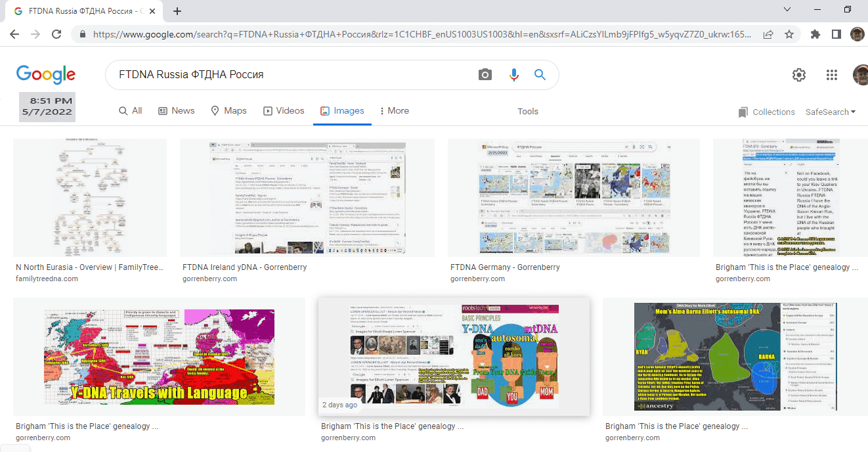Expand the More search options menu
Viewport: 868px width, 452px height.
click(x=395, y=111)
